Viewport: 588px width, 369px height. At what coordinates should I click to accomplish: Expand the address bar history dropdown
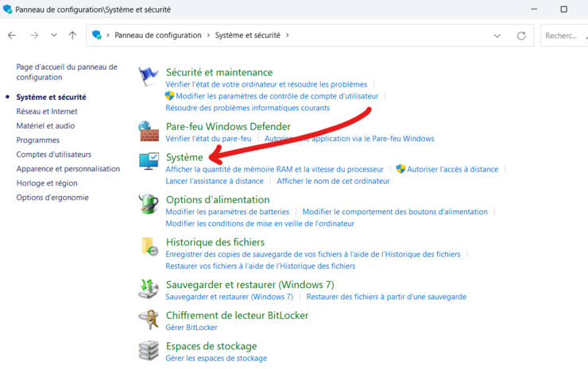tap(497, 36)
